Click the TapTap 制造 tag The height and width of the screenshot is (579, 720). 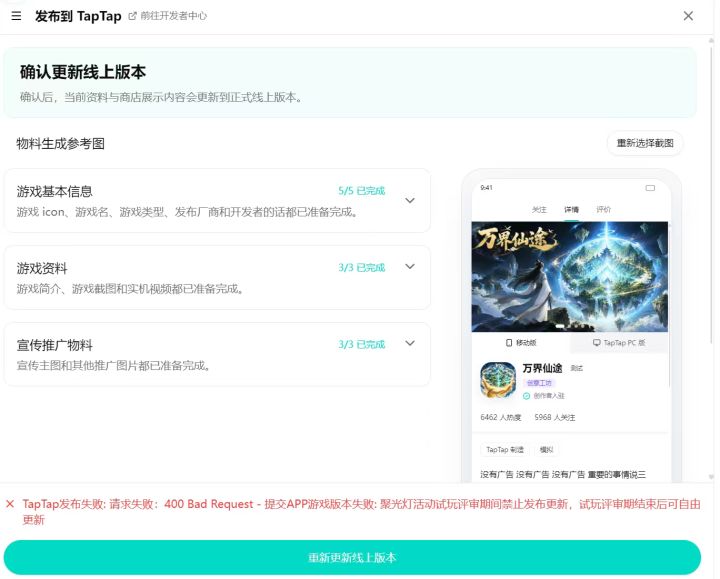[505, 450]
